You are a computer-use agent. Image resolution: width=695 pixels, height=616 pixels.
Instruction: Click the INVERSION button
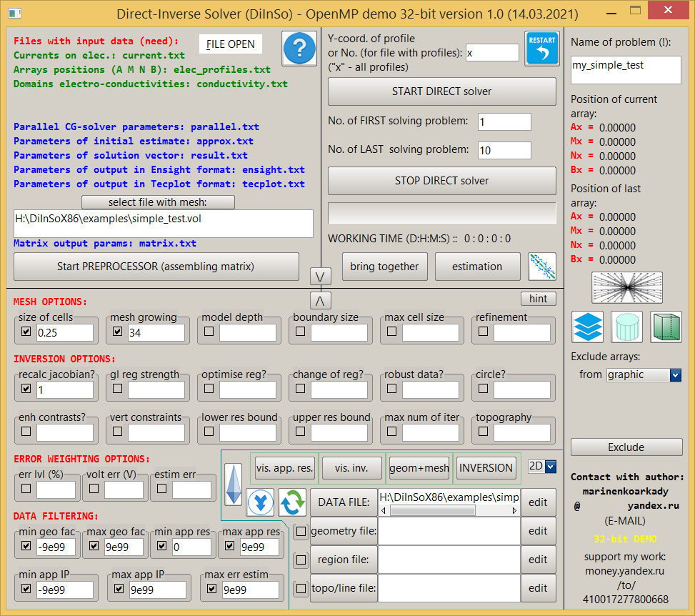[486, 468]
